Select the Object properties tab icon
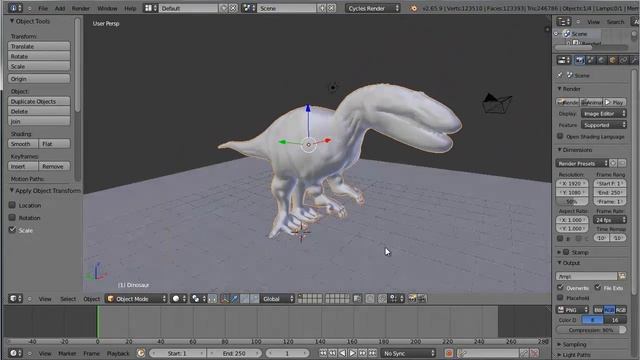 tap(613, 60)
